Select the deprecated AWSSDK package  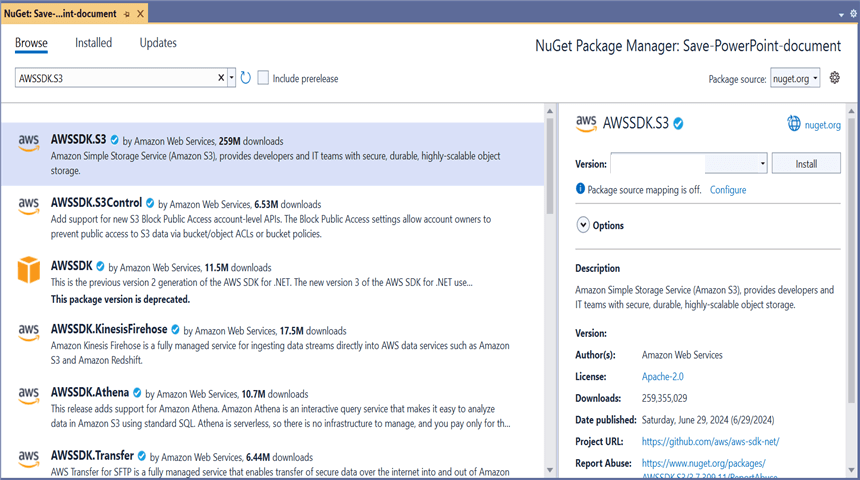[273, 281]
